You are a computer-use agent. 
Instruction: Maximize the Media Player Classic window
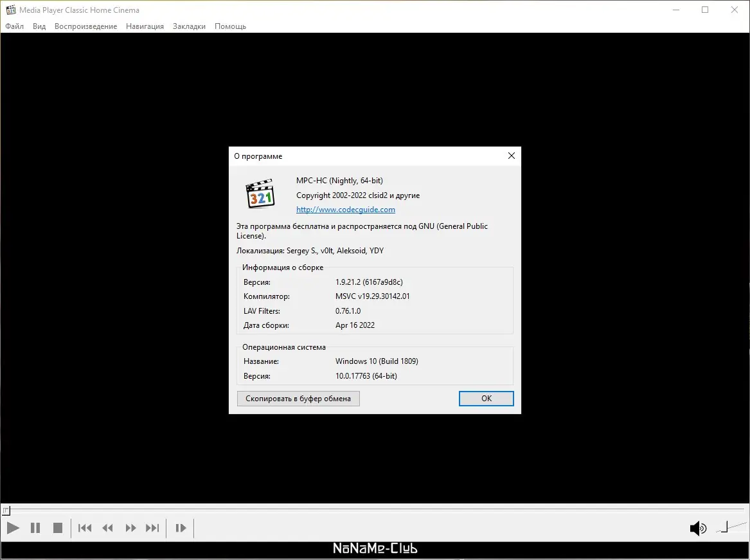[705, 10]
